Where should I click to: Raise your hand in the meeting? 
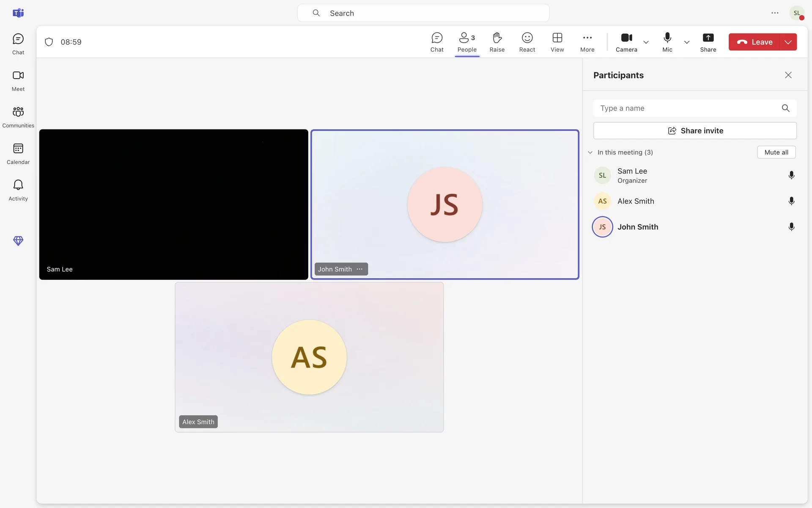coord(497,42)
